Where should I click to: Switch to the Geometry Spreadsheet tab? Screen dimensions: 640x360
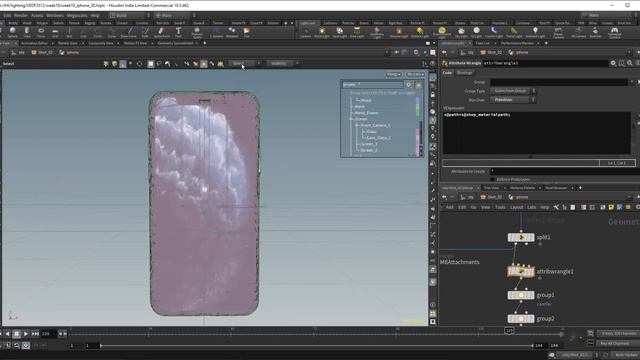point(175,43)
